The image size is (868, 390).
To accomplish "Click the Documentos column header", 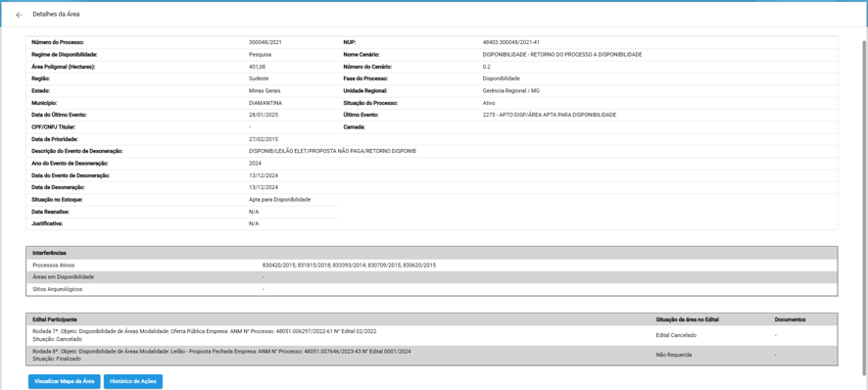I will click(x=790, y=319).
